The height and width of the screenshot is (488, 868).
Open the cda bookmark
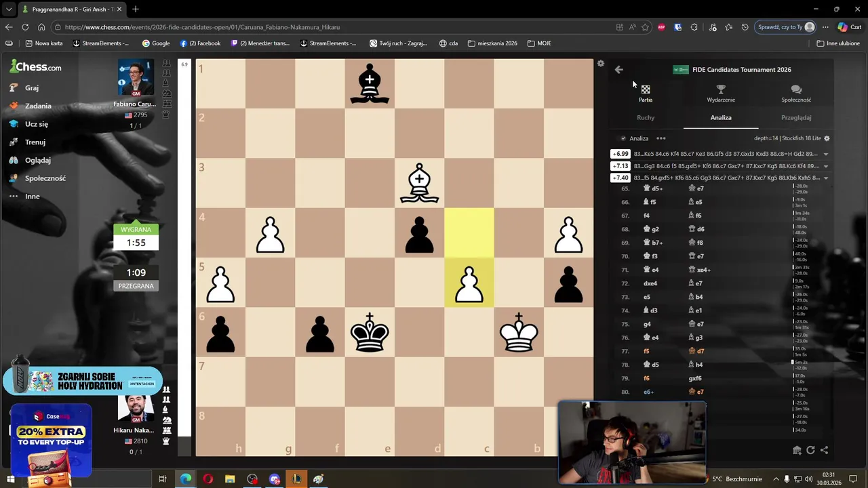pos(448,43)
